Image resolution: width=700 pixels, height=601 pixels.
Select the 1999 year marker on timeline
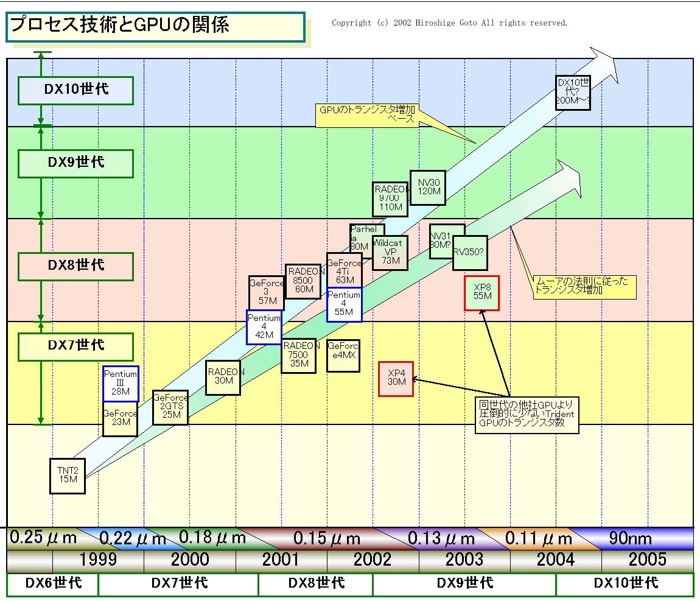[x=98, y=559]
